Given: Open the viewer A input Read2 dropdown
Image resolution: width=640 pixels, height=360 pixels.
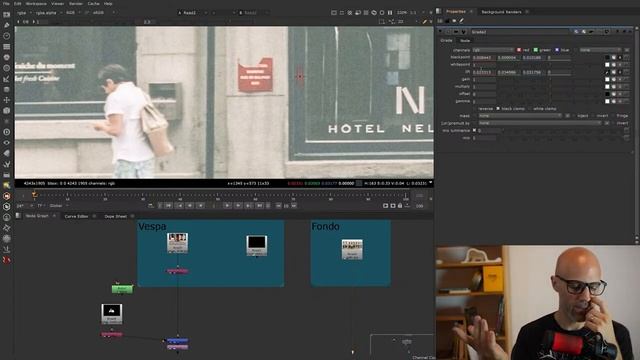Looking at the screenshot, I should 192,13.
